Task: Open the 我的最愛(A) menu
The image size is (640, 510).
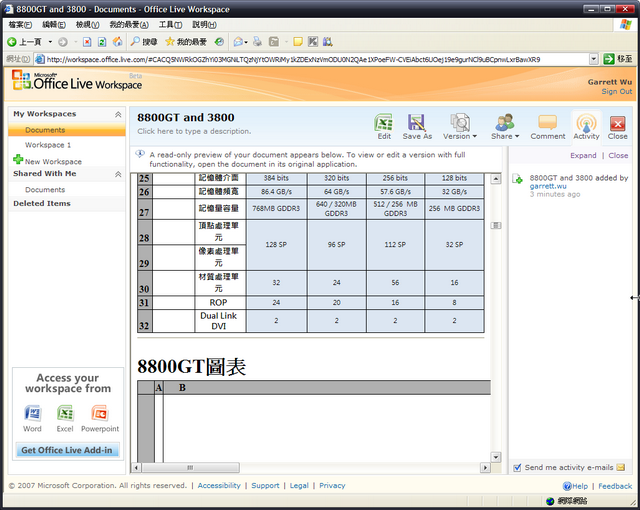Action: click(129, 25)
